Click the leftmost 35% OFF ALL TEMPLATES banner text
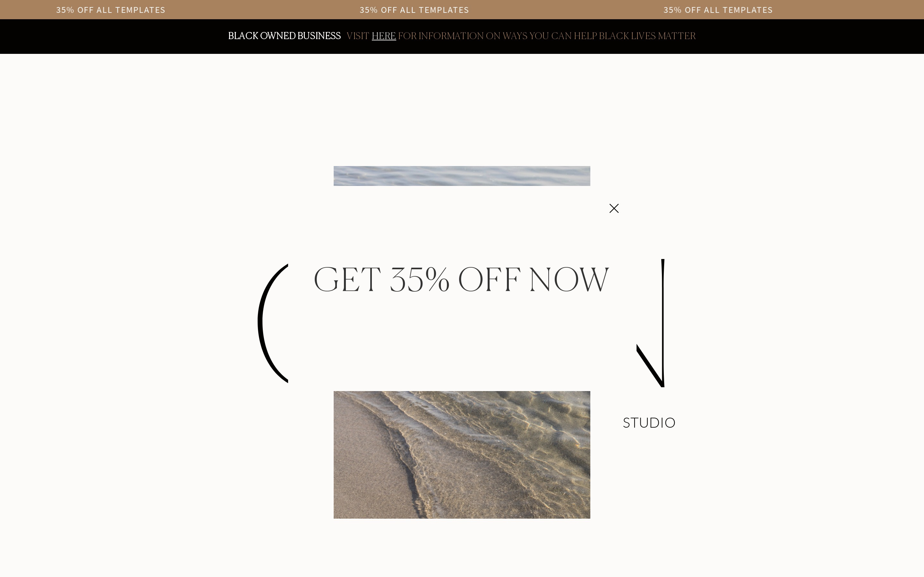 point(111,10)
